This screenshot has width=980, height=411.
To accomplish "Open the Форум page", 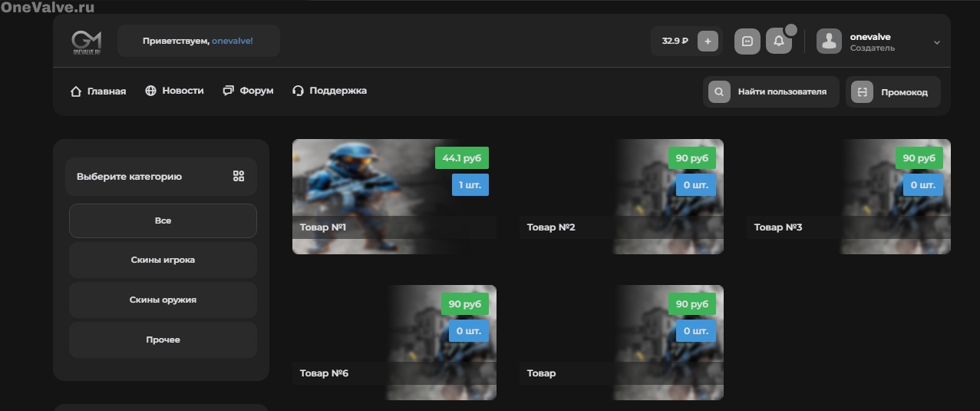I will 248,91.
